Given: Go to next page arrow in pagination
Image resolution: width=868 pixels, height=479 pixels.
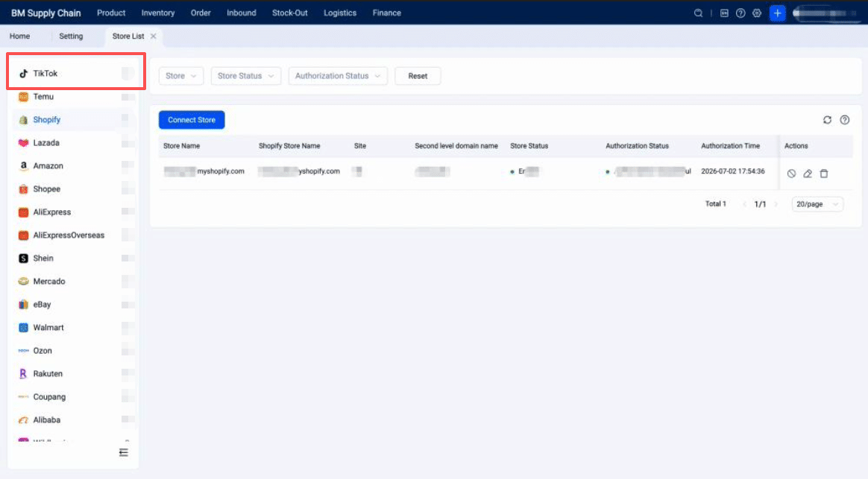Looking at the screenshot, I should point(776,204).
